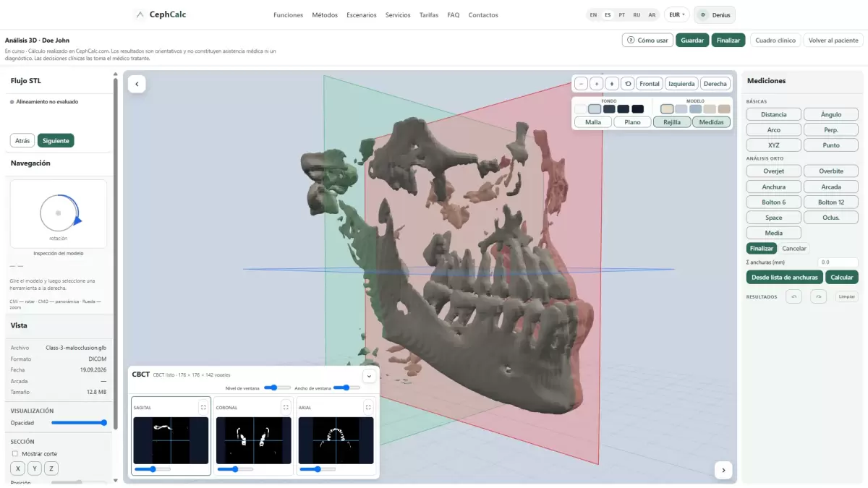Open Escenarios in top navigation
Screen dimensions: 868x488
pos(362,15)
